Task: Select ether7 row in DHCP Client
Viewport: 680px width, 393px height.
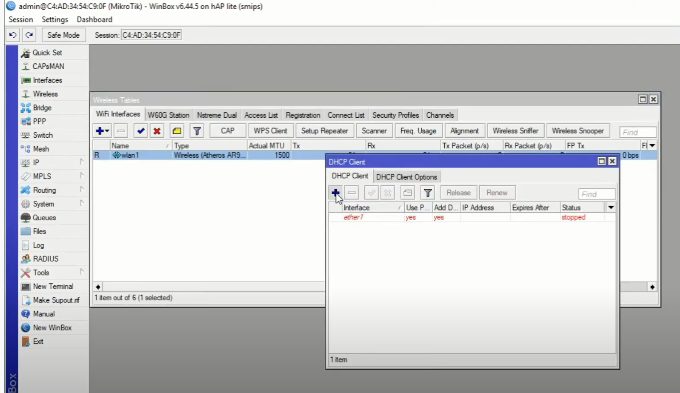Action: pyautogui.click(x=472, y=217)
